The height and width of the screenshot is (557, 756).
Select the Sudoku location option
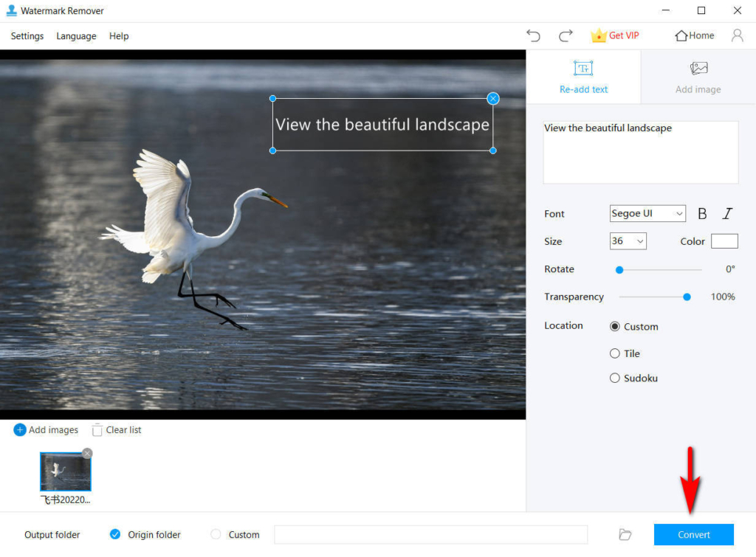[615, 378]
